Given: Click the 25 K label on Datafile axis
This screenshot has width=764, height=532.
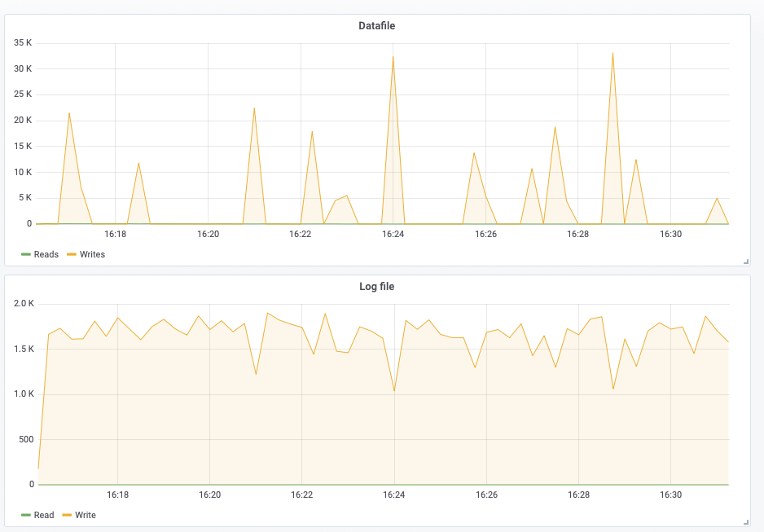Looking at the screenshot, I should coord(23,94).
